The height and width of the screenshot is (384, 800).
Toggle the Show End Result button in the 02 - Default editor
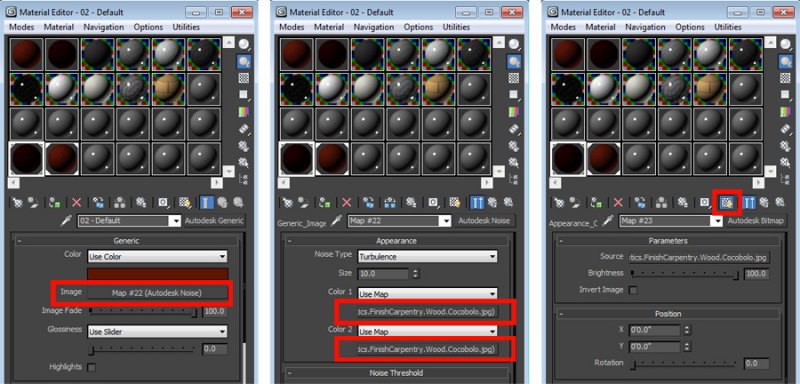pos(207,202)
